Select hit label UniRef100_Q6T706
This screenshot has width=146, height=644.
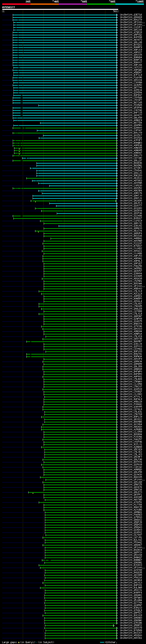point(131,87)
